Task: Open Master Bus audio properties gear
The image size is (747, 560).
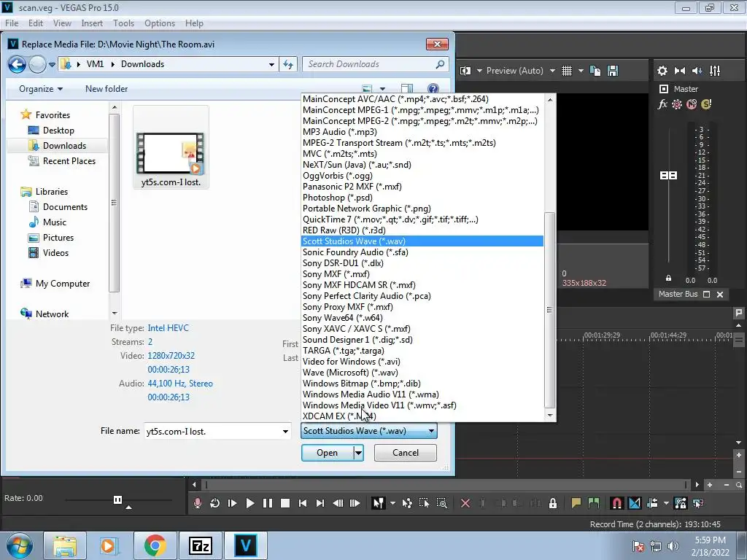Action: point(662,71)
